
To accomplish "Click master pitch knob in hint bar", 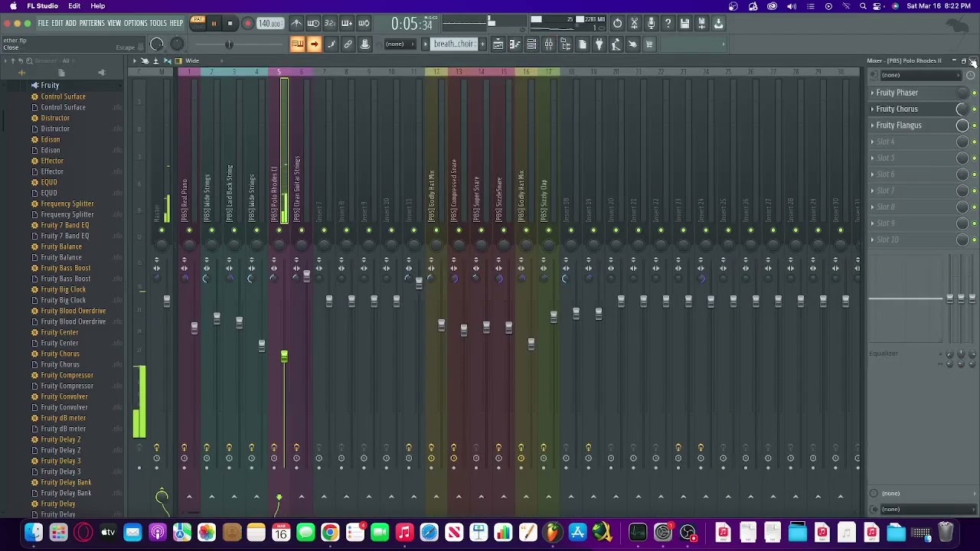I will click(x=176, y=44).
